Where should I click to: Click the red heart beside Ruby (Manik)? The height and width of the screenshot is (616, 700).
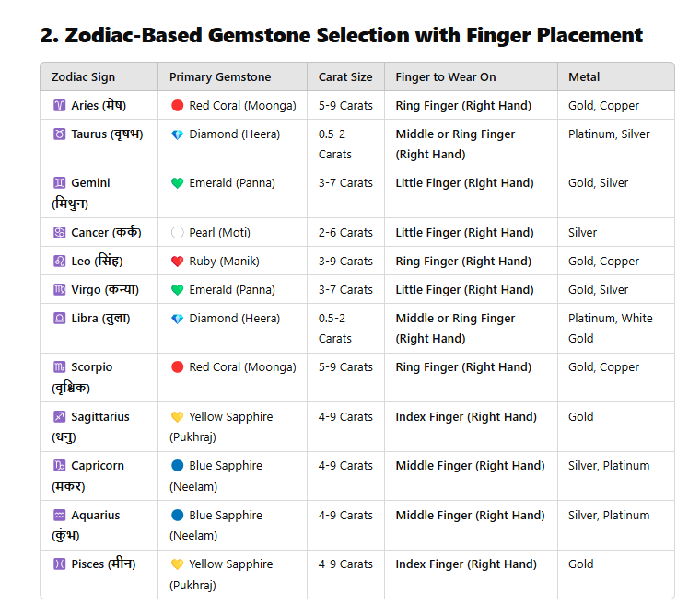click(x=177, y=262)
